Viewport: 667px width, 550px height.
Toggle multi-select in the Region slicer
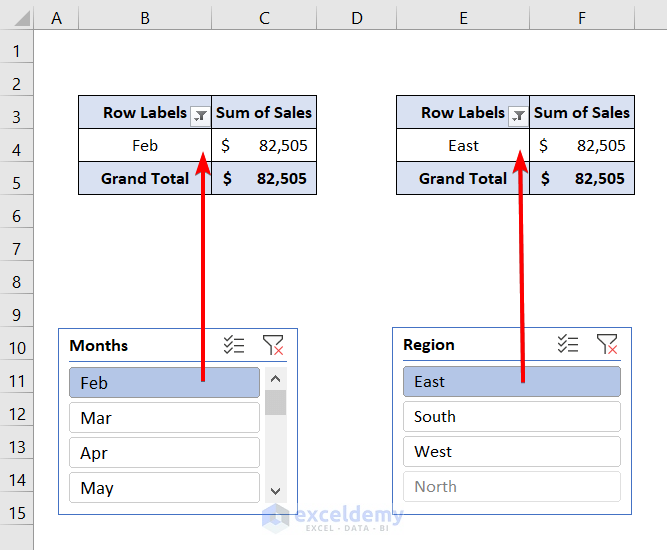tap(568, 344)
